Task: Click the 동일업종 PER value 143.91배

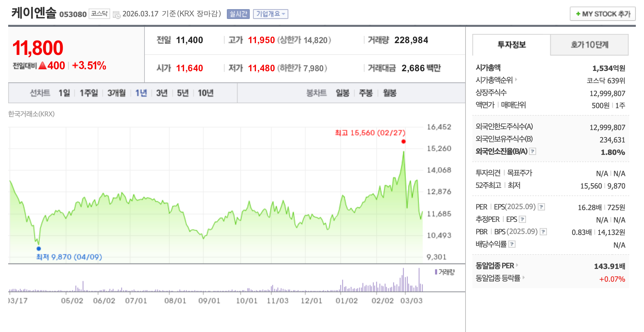Action: (610, 266)
